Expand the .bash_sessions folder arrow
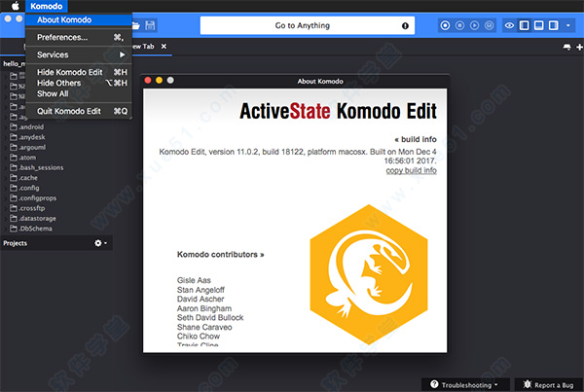 (x=6, y=168)
